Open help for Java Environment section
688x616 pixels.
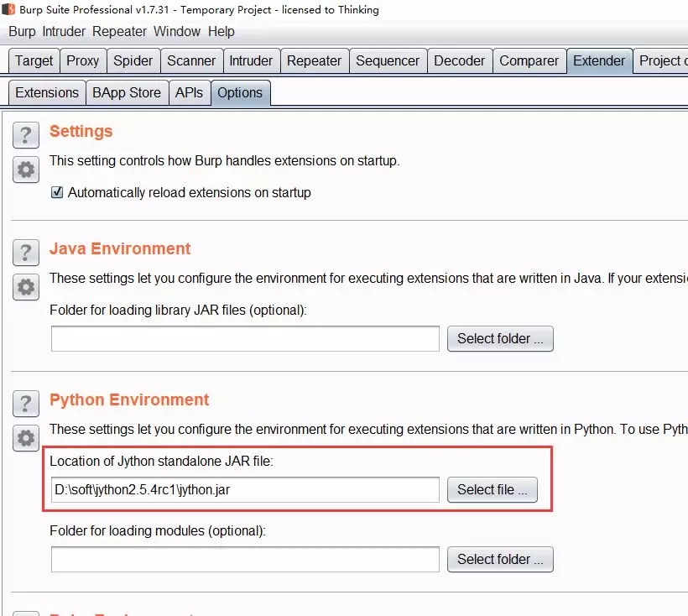pos(26,253)
